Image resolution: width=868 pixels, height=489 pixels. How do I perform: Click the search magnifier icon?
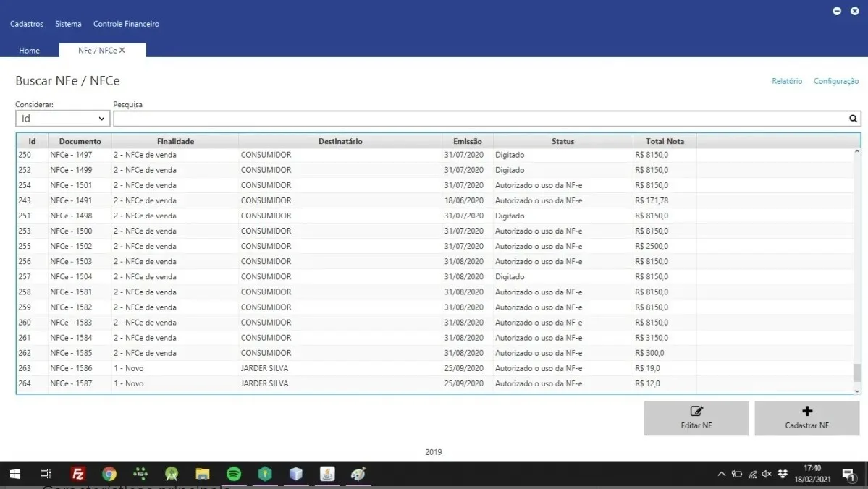(853, 119)
